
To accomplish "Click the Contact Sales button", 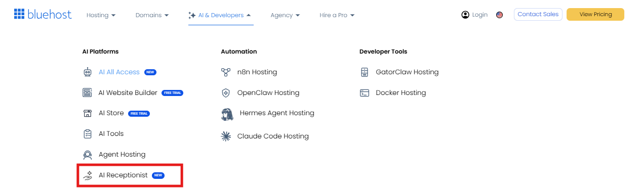I will (x=538, y=14).
